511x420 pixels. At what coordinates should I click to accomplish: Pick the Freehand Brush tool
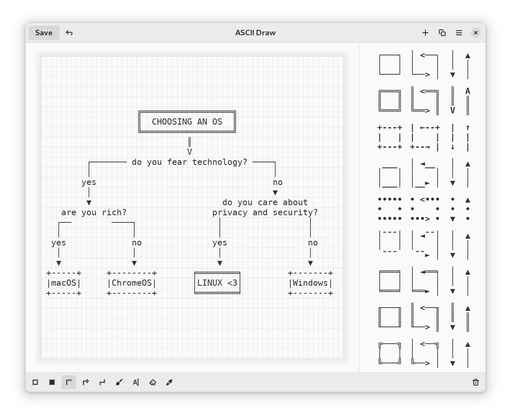119,382
